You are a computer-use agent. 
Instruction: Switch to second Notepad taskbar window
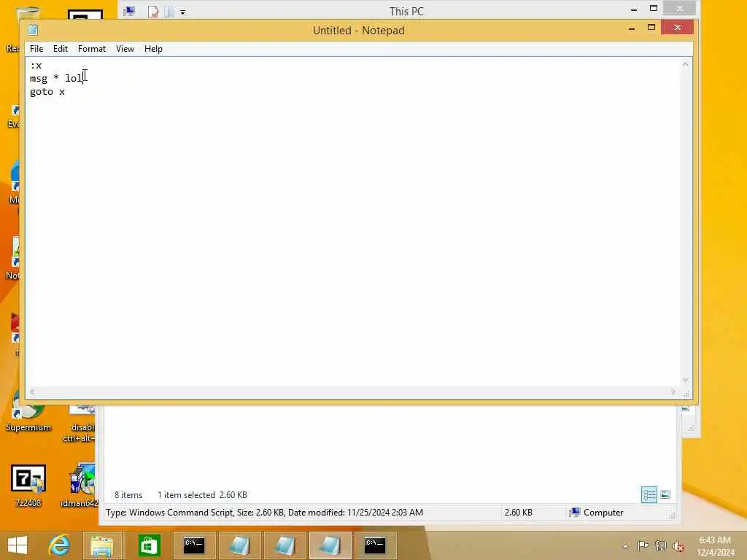point(285,545)
